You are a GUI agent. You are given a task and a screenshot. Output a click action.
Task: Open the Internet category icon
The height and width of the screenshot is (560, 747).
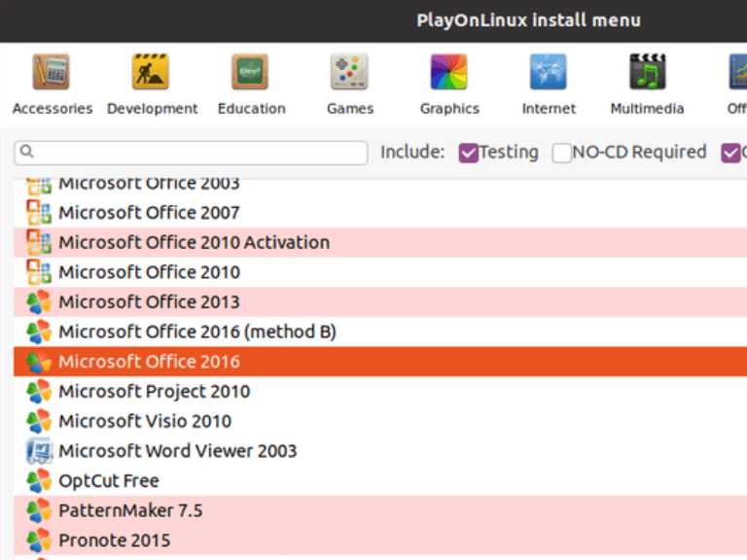click(549, 72)
